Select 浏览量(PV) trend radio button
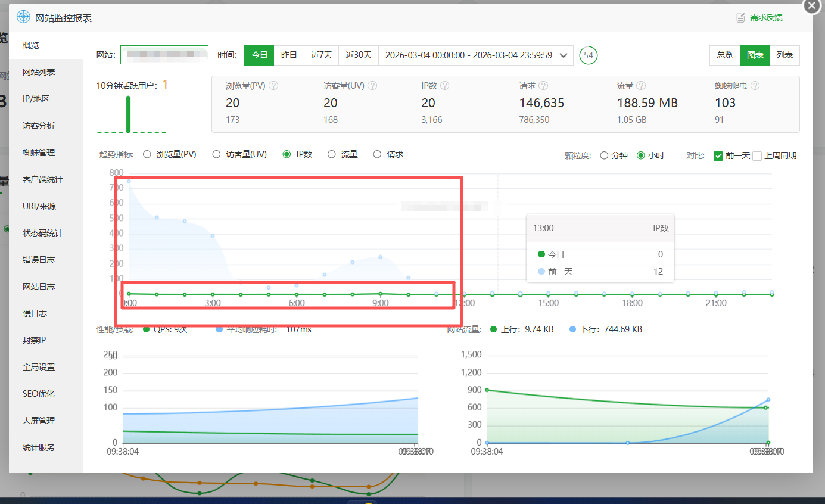This screenshot has width=825, height=504. point(147,155)
